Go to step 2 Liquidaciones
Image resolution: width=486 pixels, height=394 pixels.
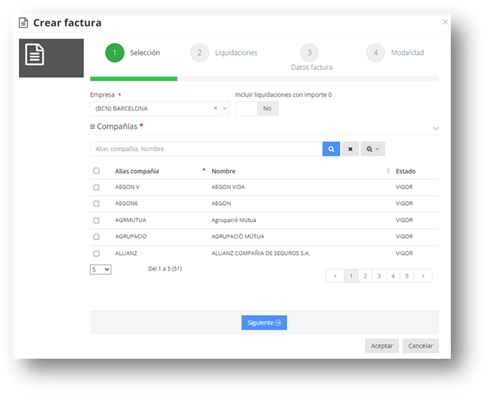224,53
